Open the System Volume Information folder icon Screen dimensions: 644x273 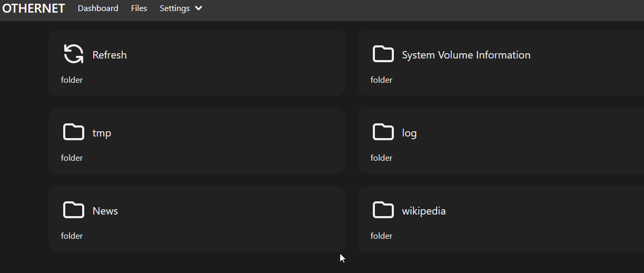pos(383,54)
